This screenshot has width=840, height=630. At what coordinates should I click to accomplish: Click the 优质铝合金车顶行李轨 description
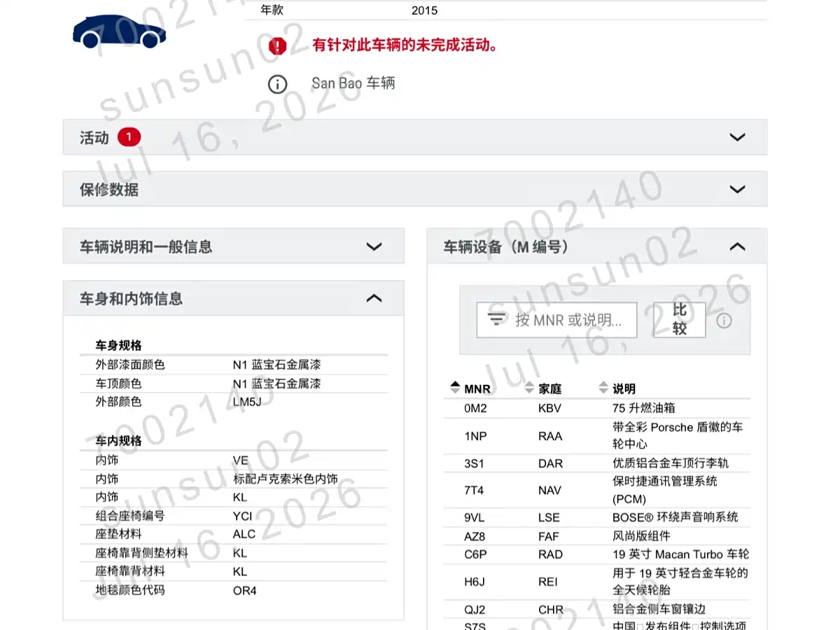[x=670, y=463]
